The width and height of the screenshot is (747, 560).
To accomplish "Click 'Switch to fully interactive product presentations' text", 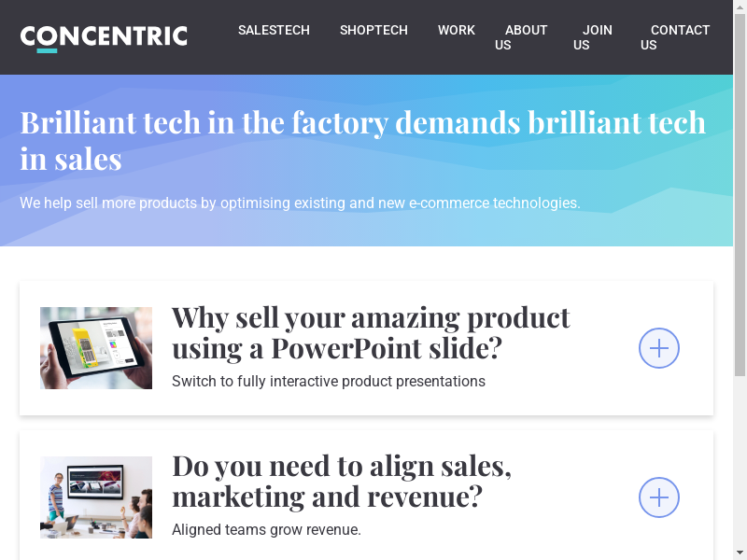I will (329, 381).
